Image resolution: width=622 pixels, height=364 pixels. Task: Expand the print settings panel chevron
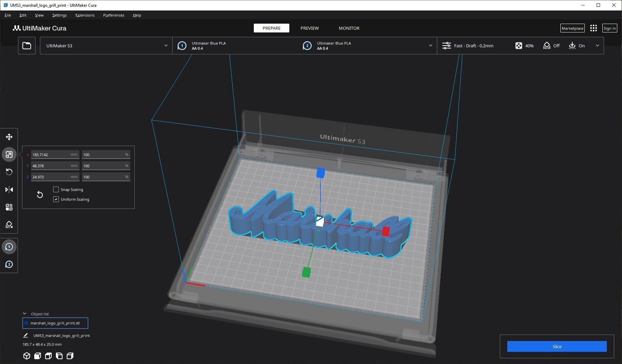(x=597, y=46)
